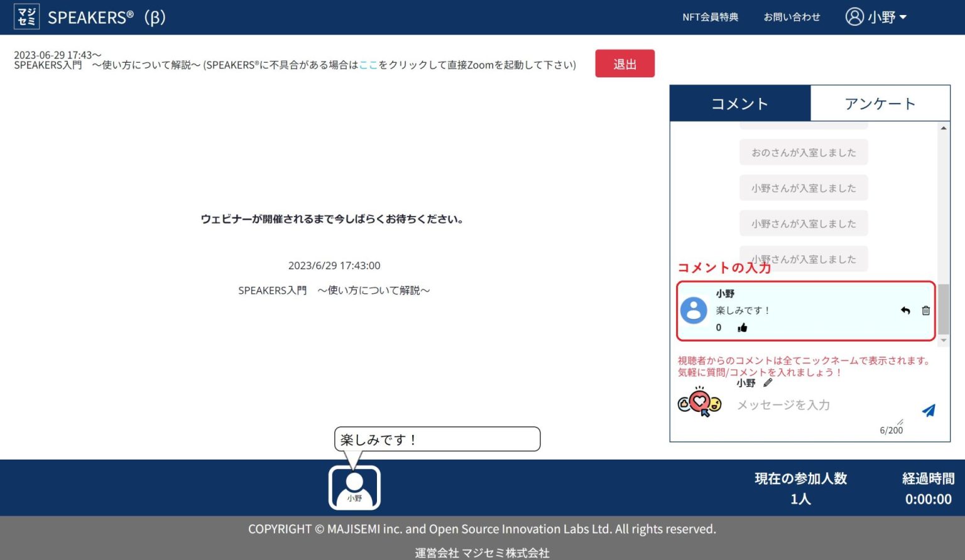Open the emoji reactions stamp icon
The height and width of the screenshot is (560, 965).
[699, 403]
